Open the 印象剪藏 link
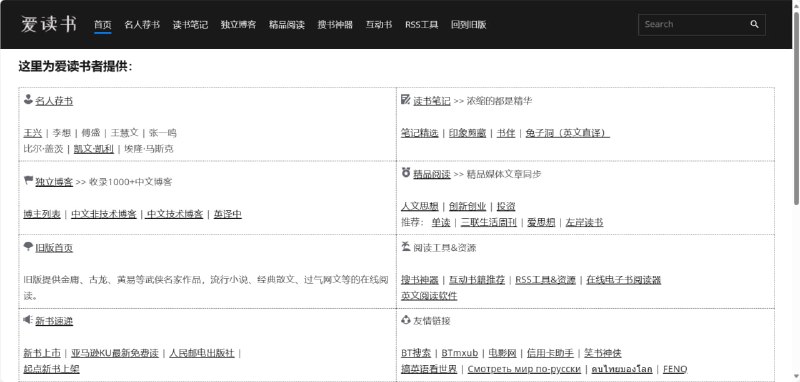 pyautogui.click(x=467, y=133)
